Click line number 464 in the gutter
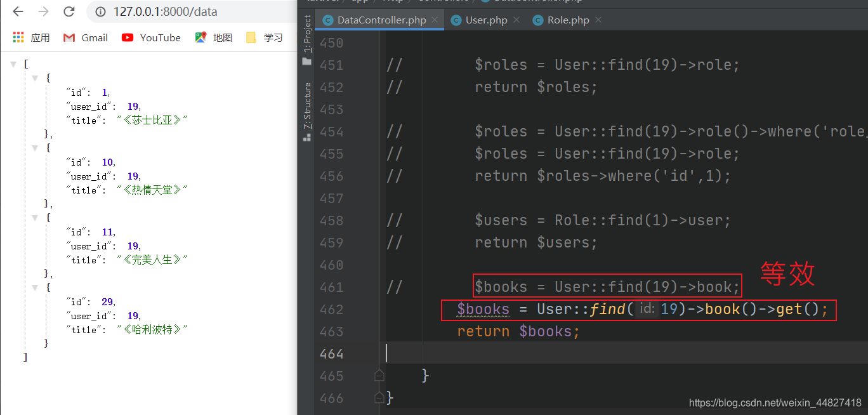 click(331, 353)
